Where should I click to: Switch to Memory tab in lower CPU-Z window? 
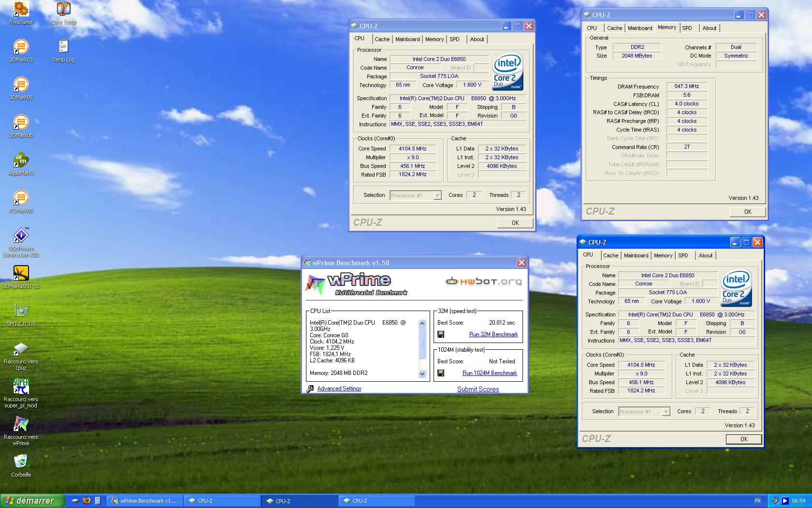click(x=663, y=255)
